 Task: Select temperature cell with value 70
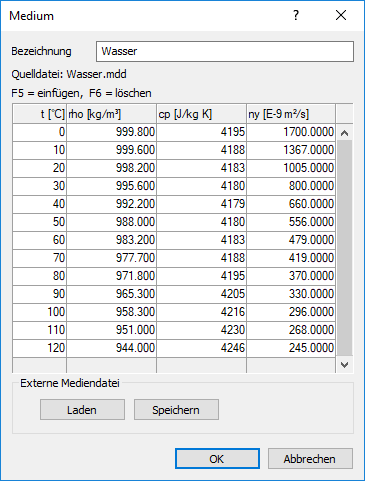[x=40, y=258]
